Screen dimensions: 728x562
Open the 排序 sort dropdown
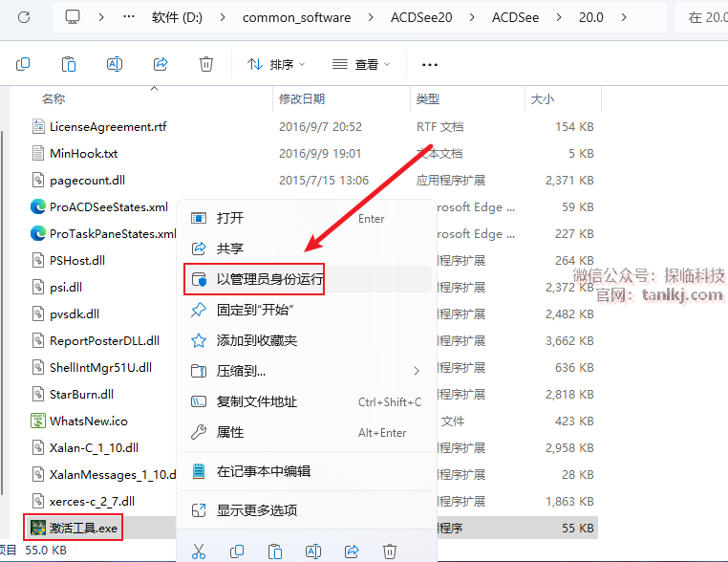pyautogui.click(x=276, y=65)
